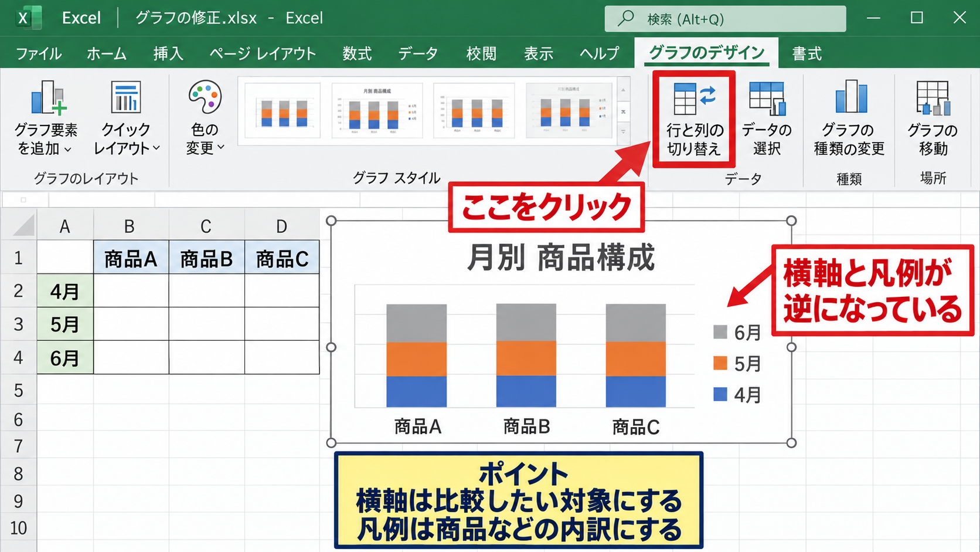
Task: Click the 4月 legend entry
Action: click(x=737, y=395)
